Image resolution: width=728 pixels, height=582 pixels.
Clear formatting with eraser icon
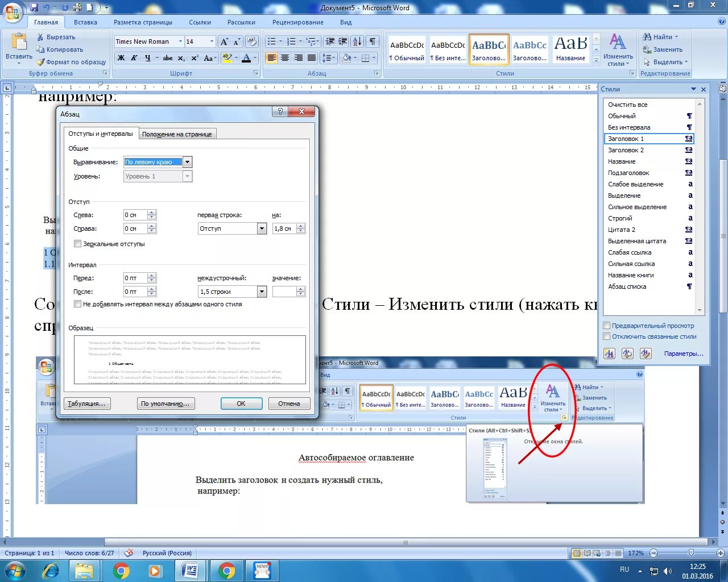(x=253, y=41)
